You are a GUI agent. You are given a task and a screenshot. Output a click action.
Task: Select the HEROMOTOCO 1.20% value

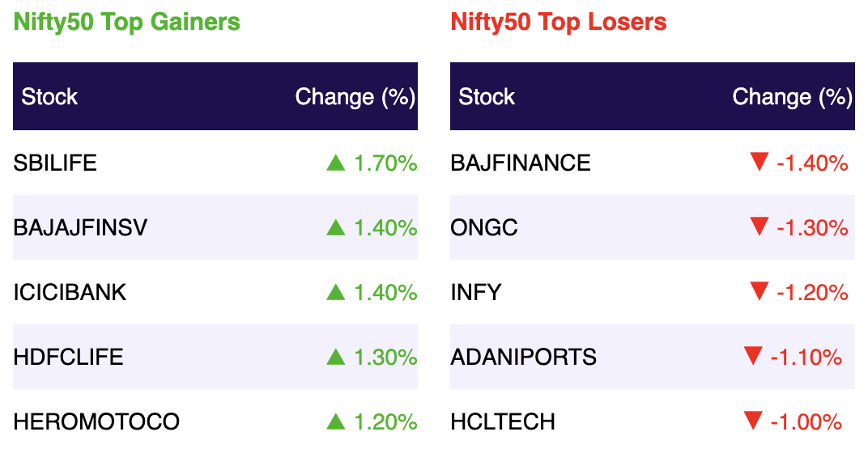(x=385, y=422)
